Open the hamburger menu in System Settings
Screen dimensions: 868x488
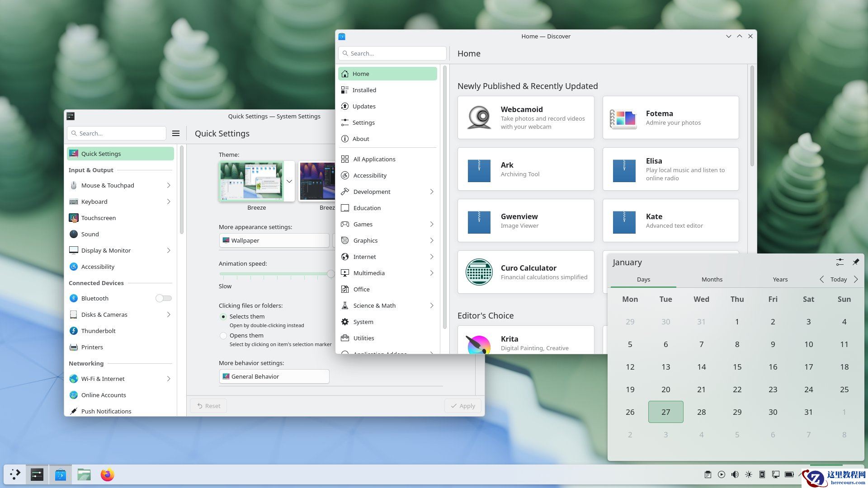[176, 133]
